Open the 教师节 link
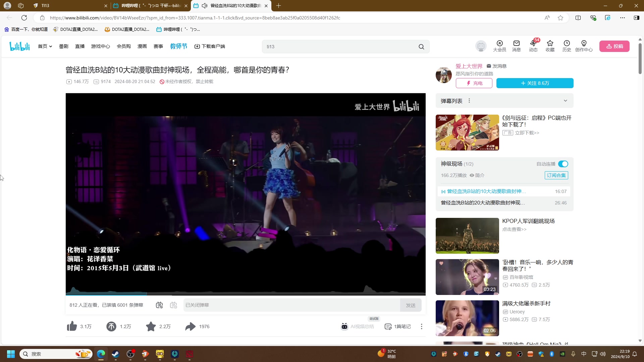This screenshot has height=362, width=644. click(x=178, y=46)
